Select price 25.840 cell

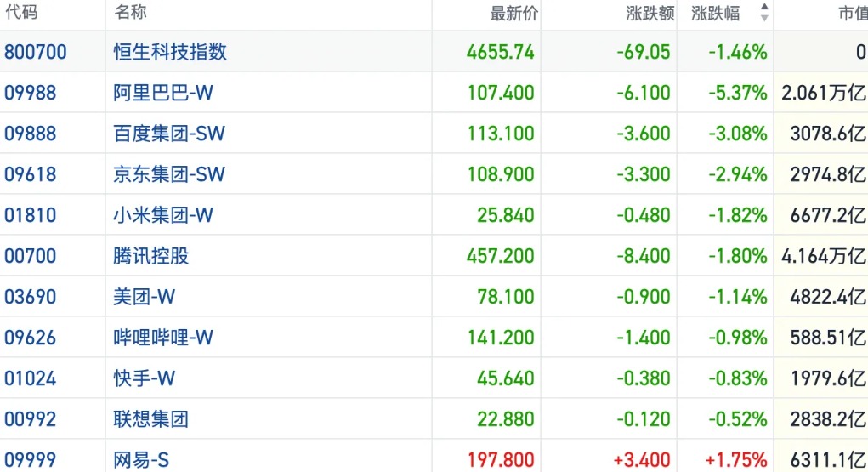pos(506,215)
